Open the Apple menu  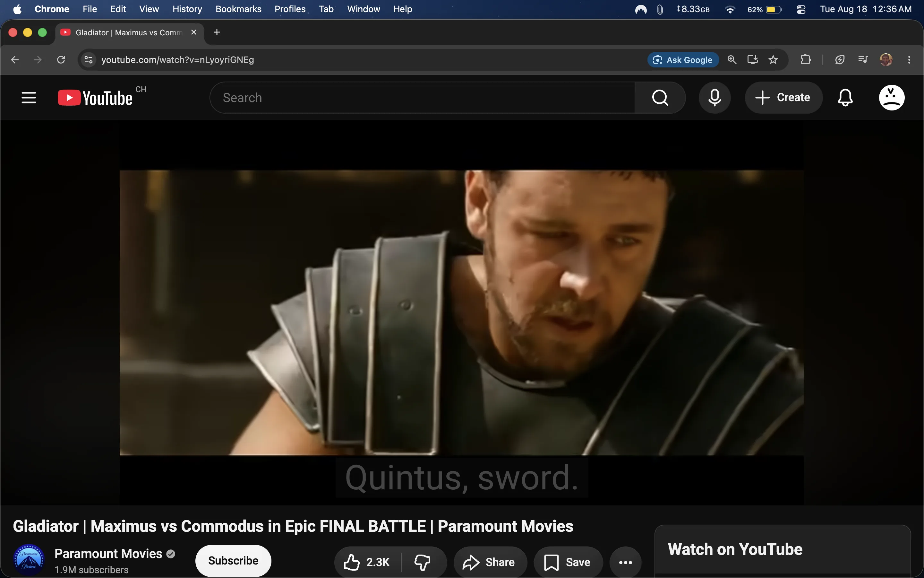pyautogui.click(x=17, y=9)
